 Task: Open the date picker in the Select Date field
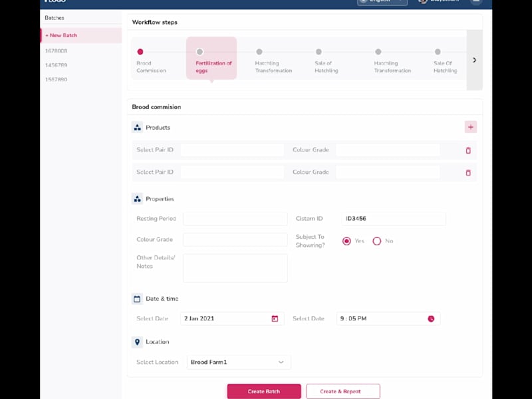pyautogui.click(x=275, y=319)
